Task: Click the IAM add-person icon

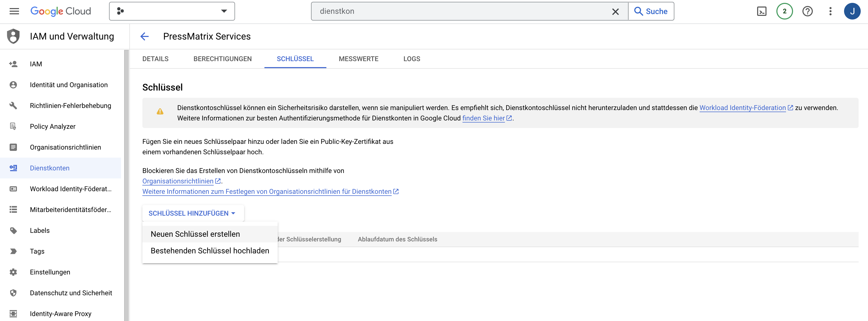Action: 14,64
